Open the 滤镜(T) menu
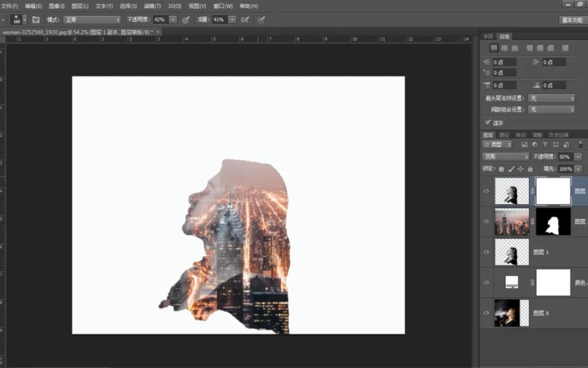Image resolution: width=588 pixels, height=368 pixels. coord(152,6)
